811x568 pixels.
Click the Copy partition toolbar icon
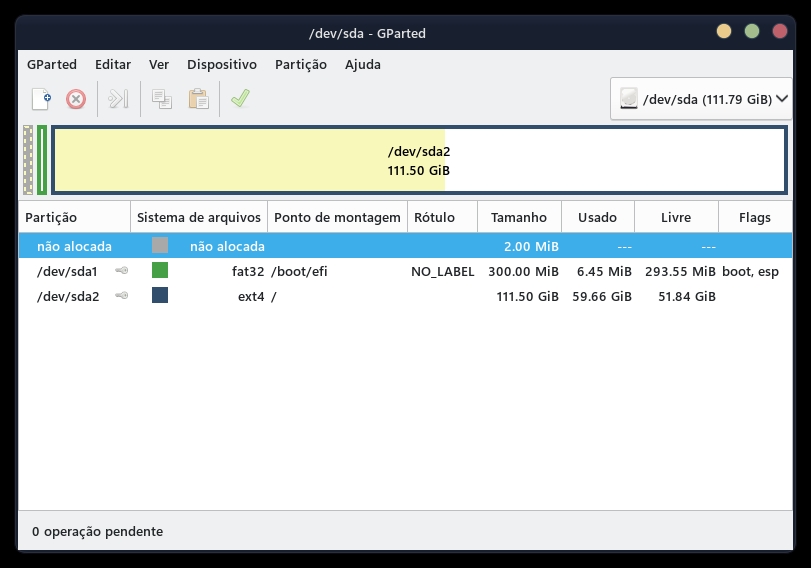(162, 99)
